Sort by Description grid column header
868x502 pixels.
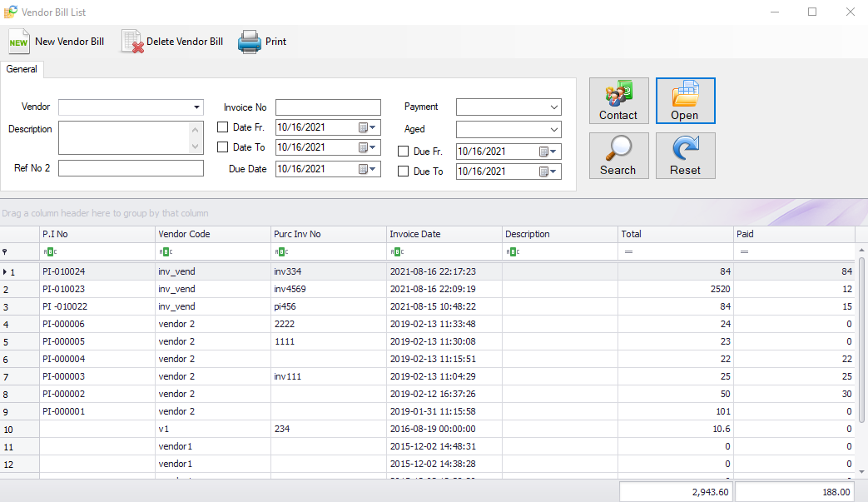click(560, 234)
